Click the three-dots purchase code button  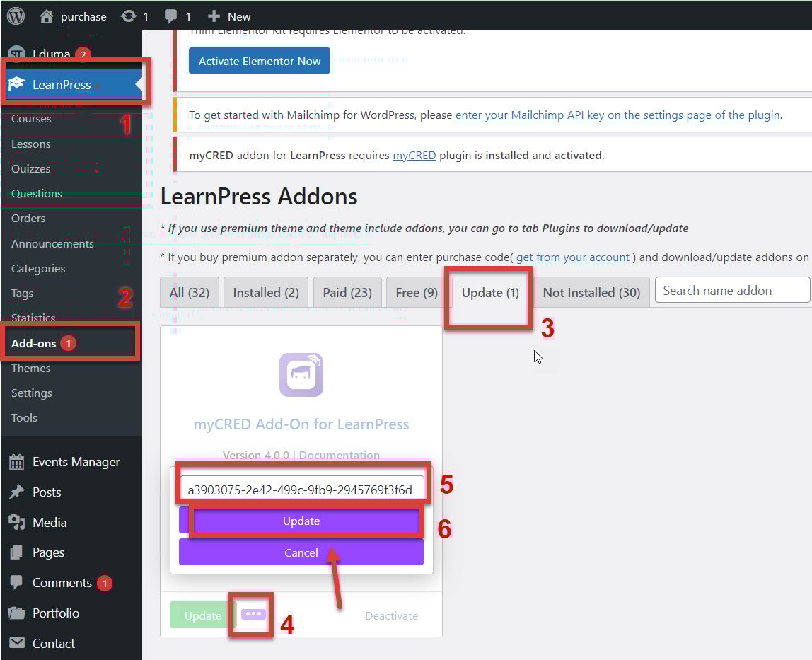point(253,614)
